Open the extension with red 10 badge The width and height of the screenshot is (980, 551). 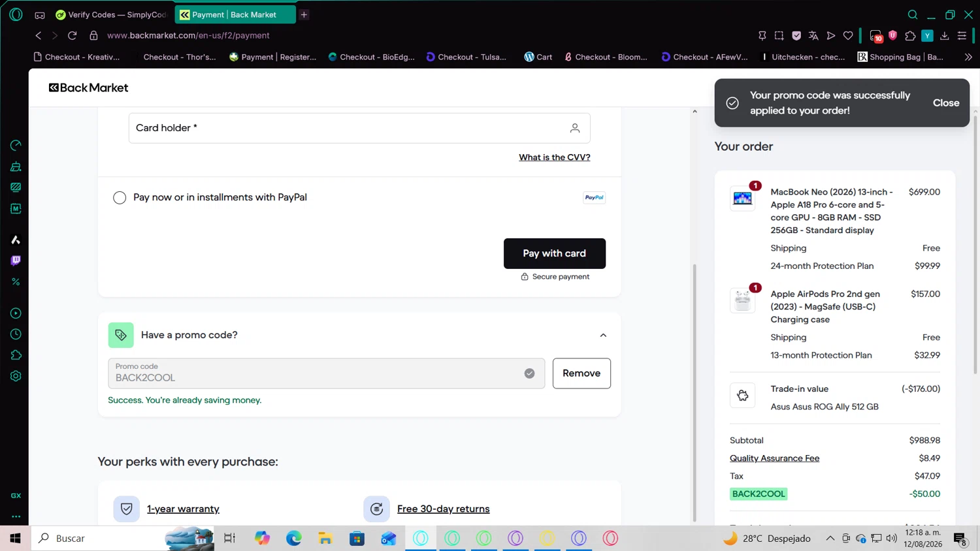876,36
